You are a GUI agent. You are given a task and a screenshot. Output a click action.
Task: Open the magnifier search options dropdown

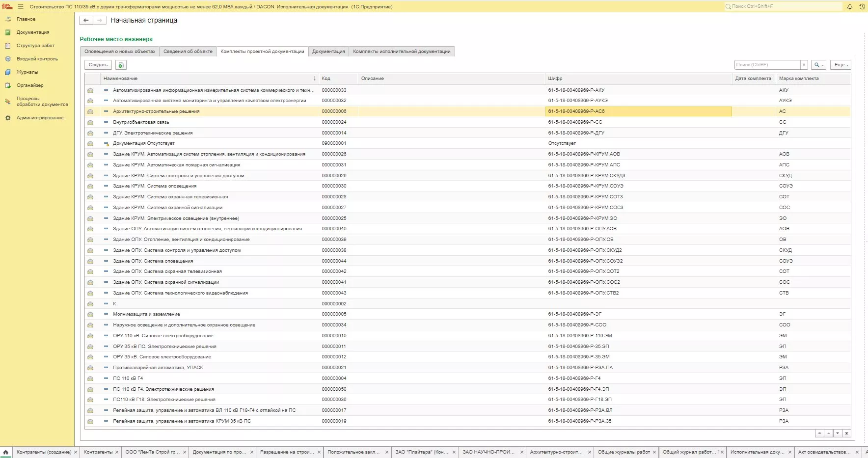818,65
